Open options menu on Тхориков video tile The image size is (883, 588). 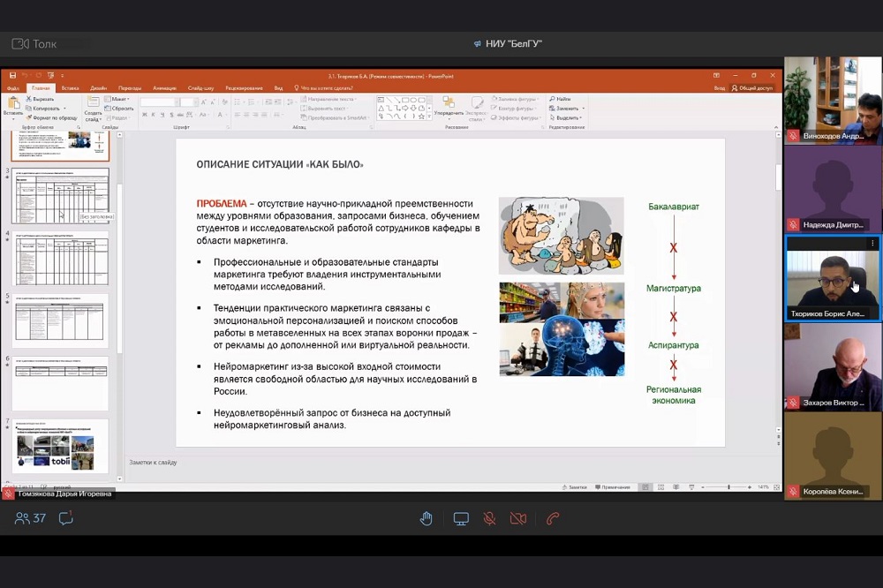click(872, 243)
